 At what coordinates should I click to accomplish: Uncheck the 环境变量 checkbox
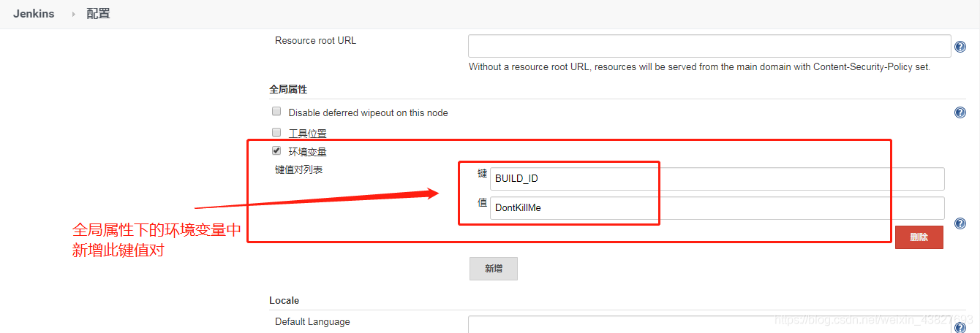point(276,151)
